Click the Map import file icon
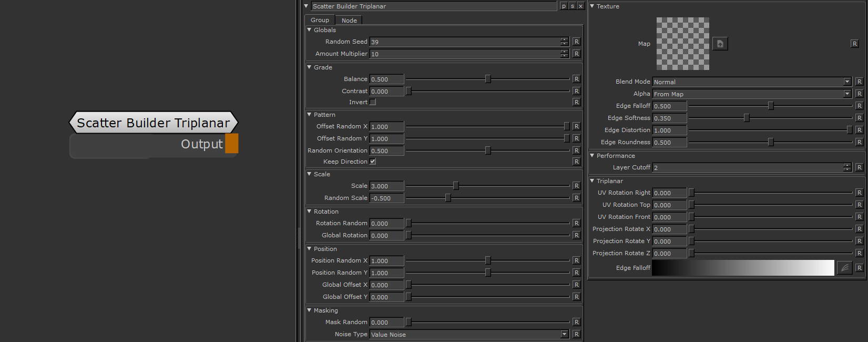868x342 pixels. (x=720, y=44)
